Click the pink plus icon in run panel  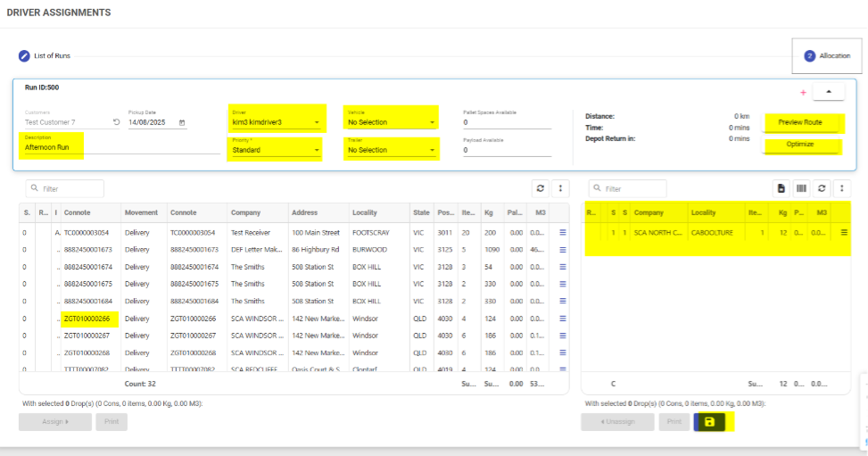[x=803, y=92]
